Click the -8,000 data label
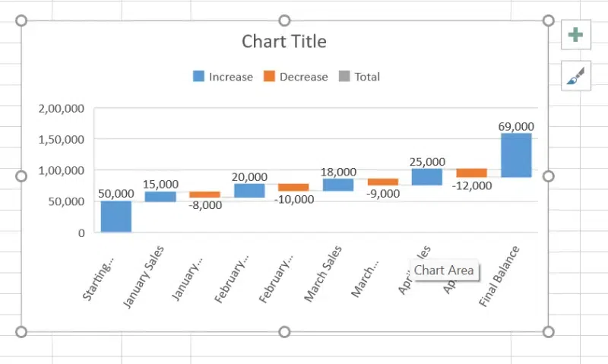 coord(205,205)
